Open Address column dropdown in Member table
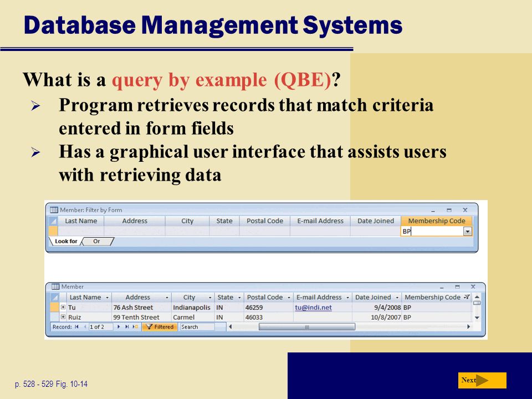Viewport: 532px width, 399px height. [167, 298]
